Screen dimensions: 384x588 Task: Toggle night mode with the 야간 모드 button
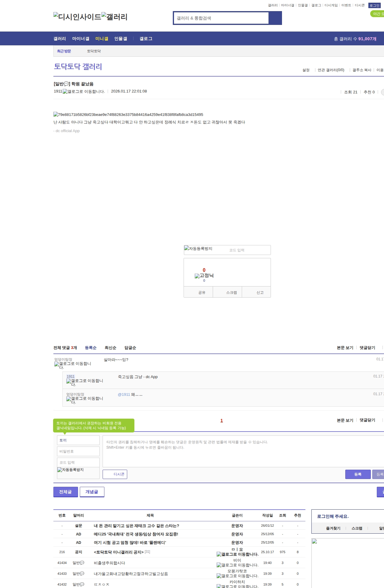pos(377,14)
